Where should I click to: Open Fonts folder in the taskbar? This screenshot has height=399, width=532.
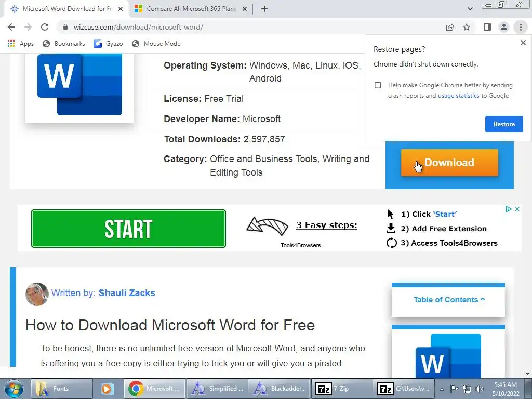[x=62, y=389]
